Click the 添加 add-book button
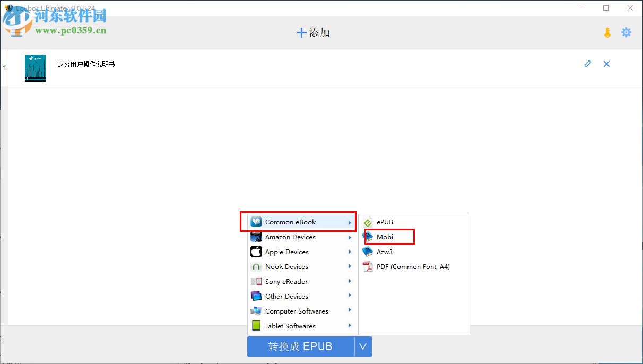This screenshot has height=364, width=643. 313,32
